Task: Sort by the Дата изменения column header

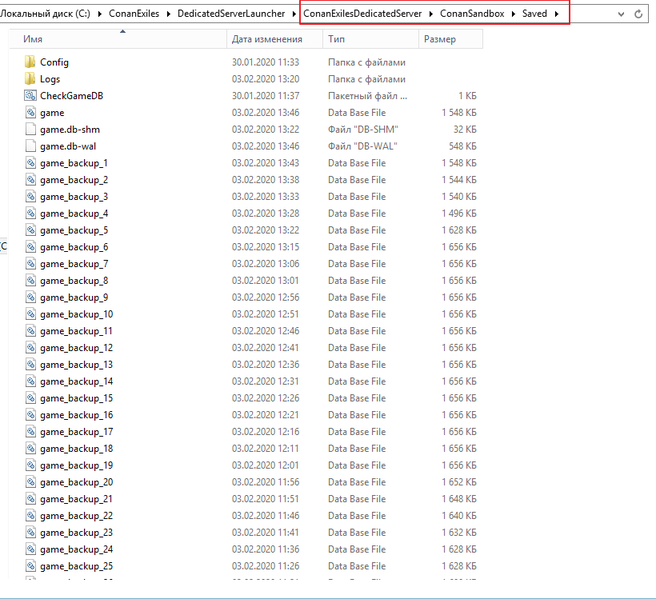Action: [275, 39]
